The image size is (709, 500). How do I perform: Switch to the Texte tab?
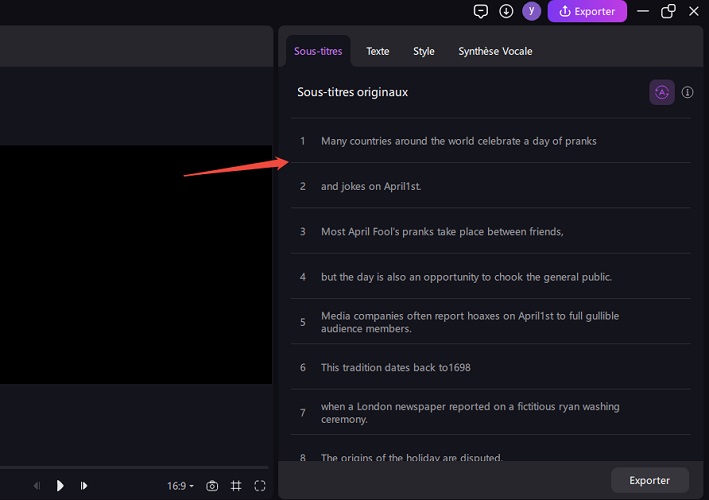[x=378, y=51]
